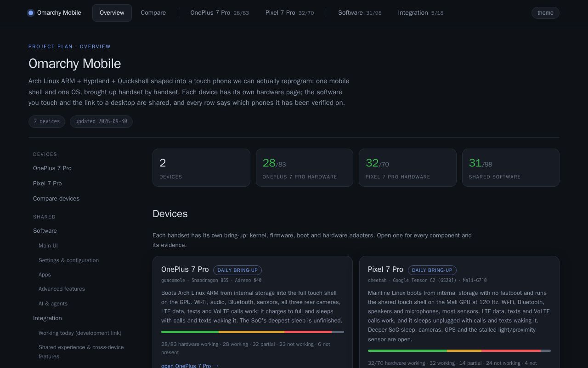Click the Devices section heading
Image resolution: width=588 pixels, height=368 pixels.
click(170, 214)
